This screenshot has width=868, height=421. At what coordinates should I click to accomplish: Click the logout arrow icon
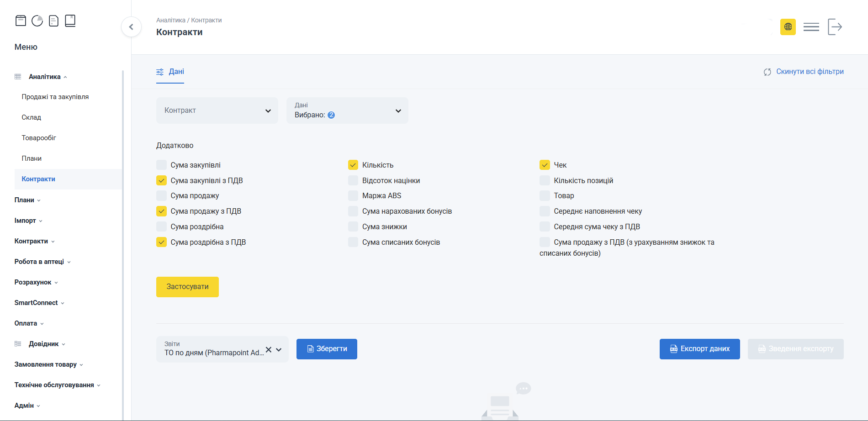[835, 27]
